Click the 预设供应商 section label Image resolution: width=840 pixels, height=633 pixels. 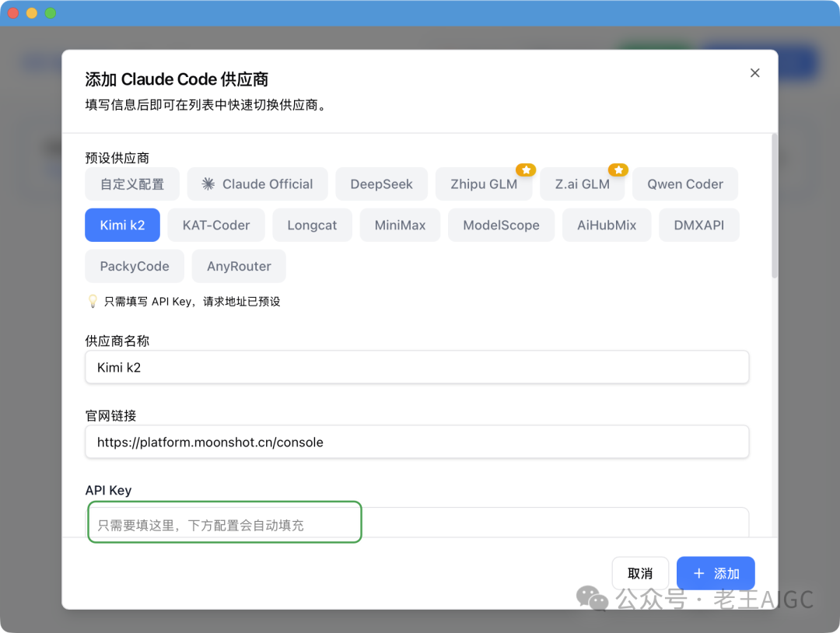117,158
